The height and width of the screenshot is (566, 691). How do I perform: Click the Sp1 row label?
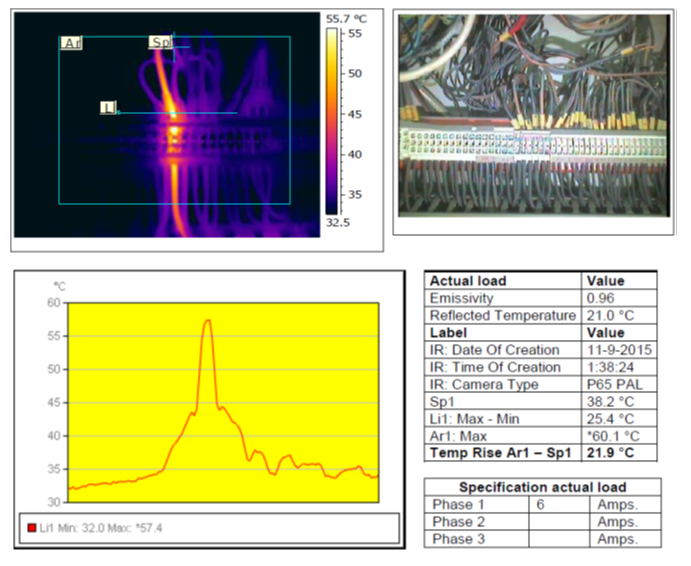(x=442, y=402)
